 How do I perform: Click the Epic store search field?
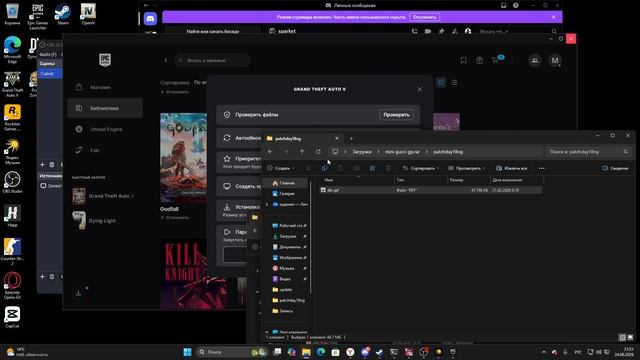click(x=213, y=60)
